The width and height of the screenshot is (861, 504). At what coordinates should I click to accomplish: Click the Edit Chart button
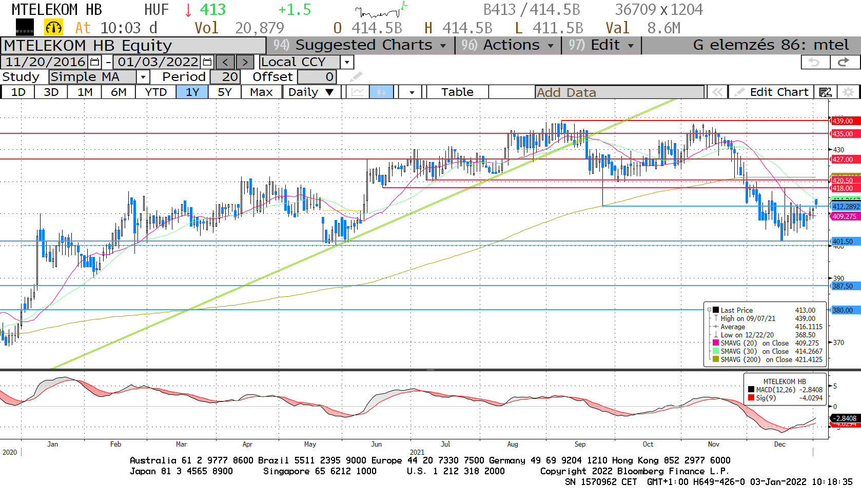(771, 92)
